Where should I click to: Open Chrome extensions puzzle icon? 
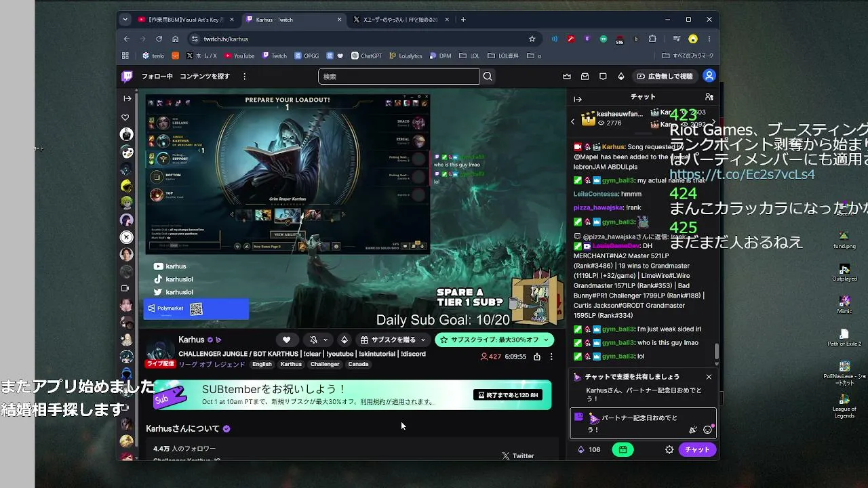point(652,39)
